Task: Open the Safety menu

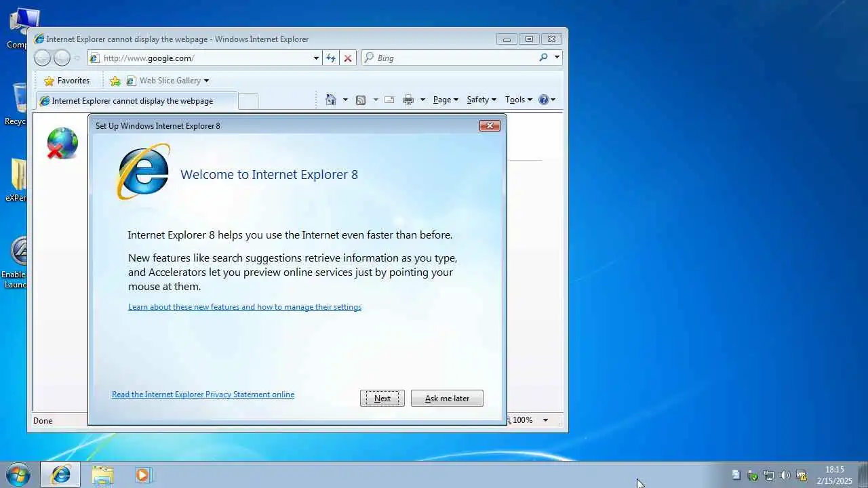Action: coord(481,100)
